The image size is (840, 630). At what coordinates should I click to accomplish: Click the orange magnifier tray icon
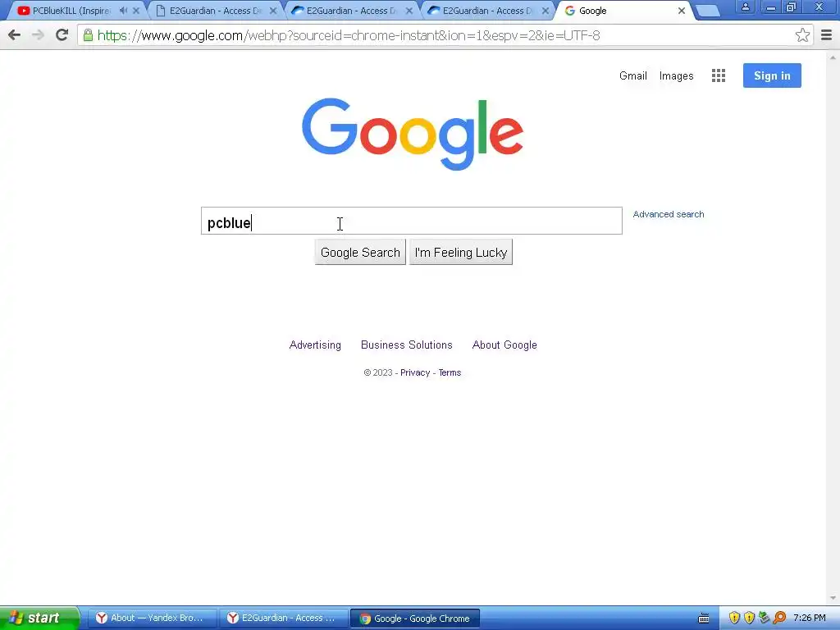point(779,619)
